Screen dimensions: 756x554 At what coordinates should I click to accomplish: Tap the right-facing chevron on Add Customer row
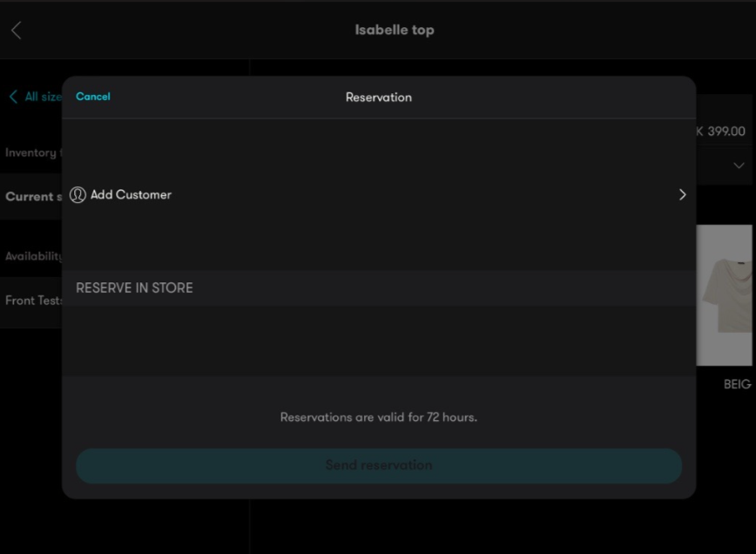682,194
